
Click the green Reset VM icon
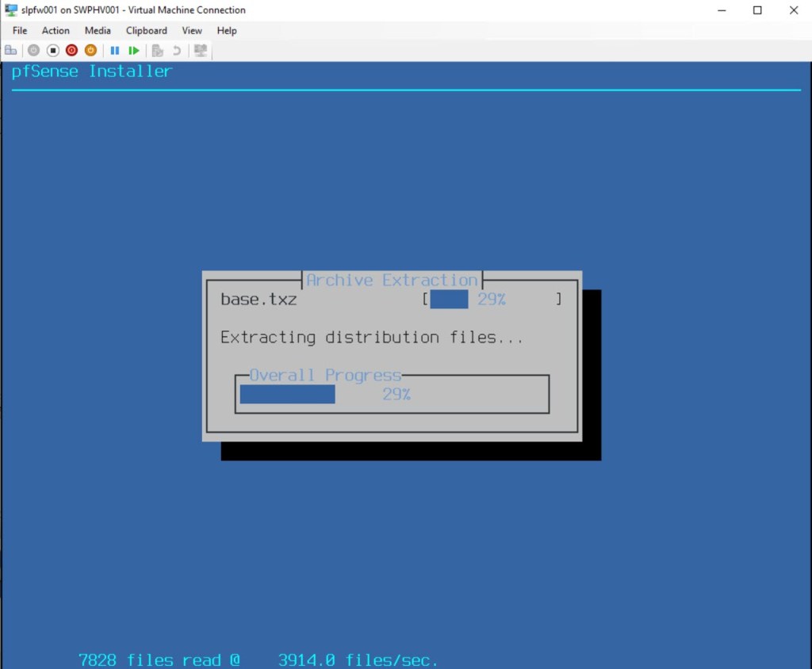coord(134,50)
